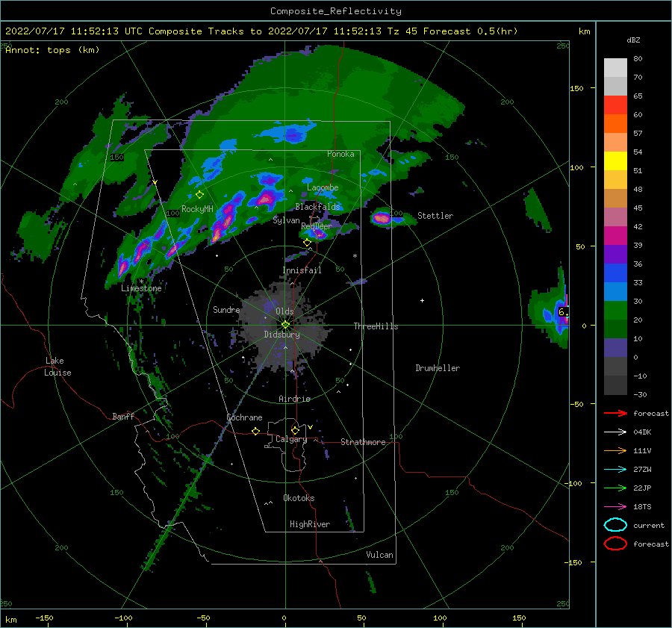Click the Strathmore town label
Image resolution: width=672 pixels, height=628 pixels.
click(x=363, y=442)
